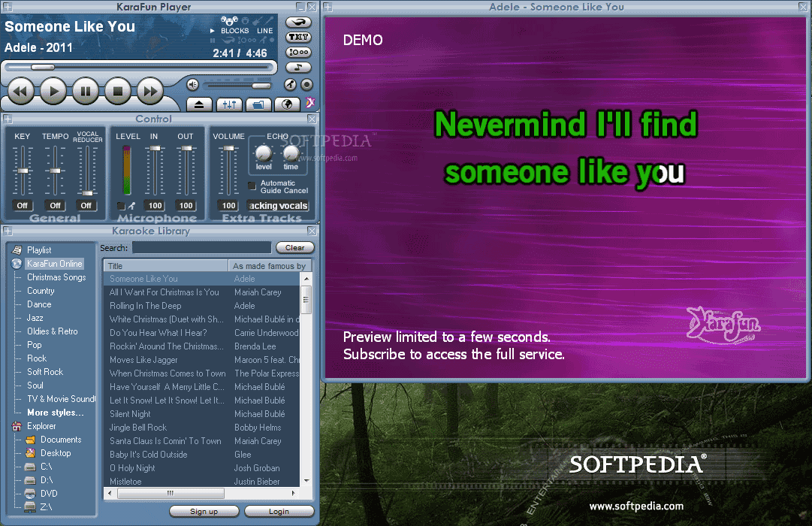Clear the search with the Clear button
Viewport: 812px width, 526px height.
294,248
